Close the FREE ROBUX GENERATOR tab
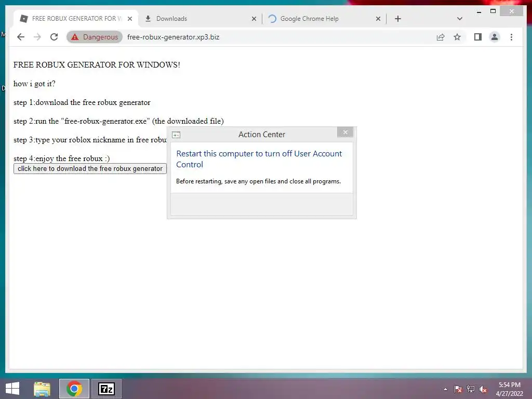This screenshot has width=532, height=399. coord(129,19)
